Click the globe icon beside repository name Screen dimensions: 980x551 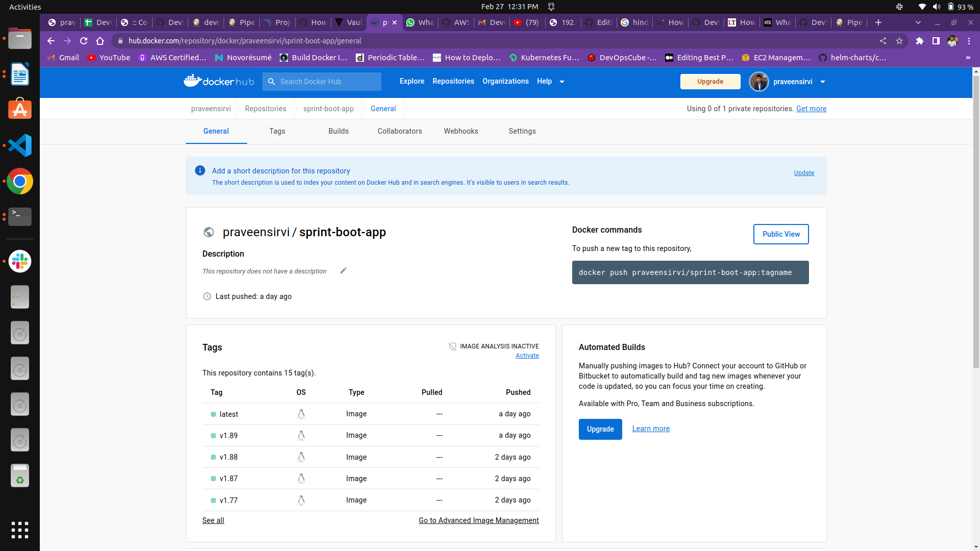pos(209,232)
